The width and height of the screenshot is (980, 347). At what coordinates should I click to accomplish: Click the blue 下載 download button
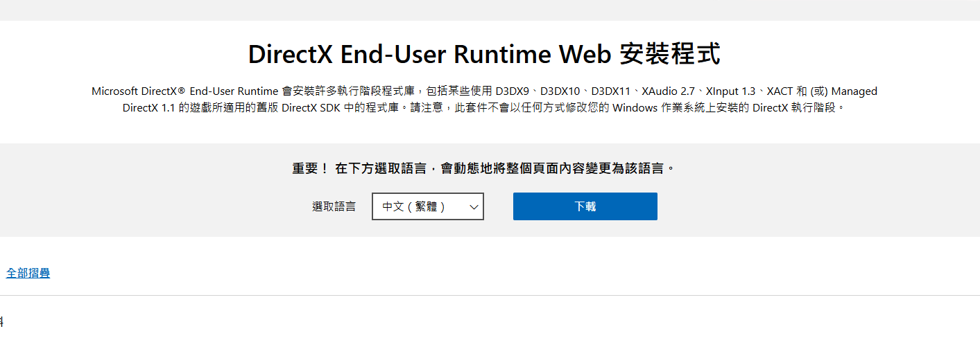[585, 206]
